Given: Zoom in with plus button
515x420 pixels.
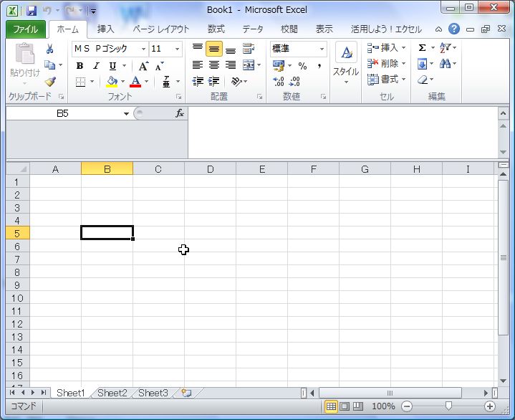Looking at the screenshot, I should 490,406.
